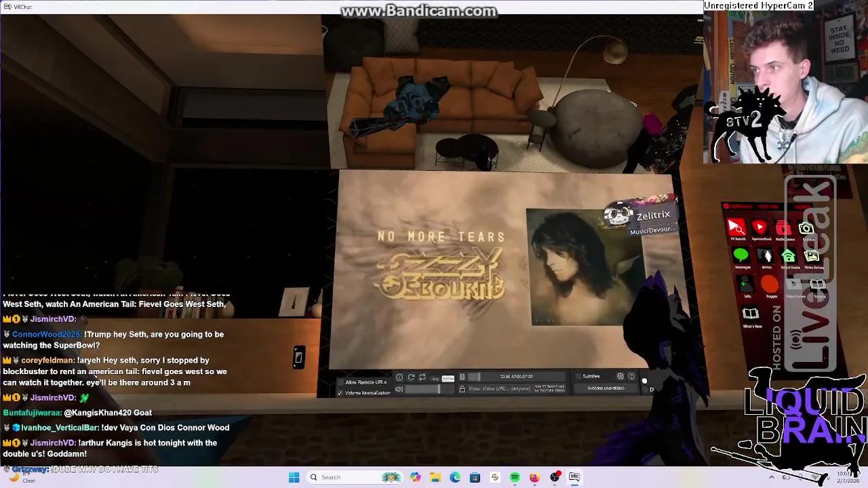Screen dimensions: 868x488
Task: Click Ozzy Osbourne album cover thumbnail
Action: tap(584, 267)
